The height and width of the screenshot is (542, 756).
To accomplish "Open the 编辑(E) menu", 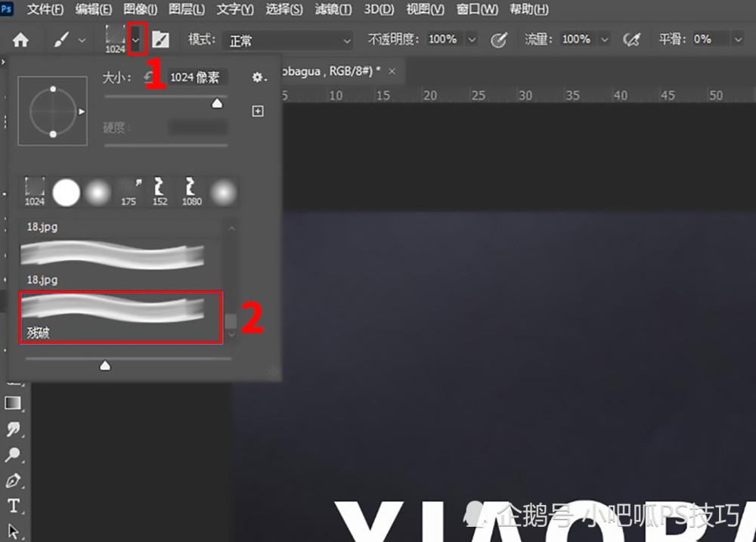I will [93, 9].
